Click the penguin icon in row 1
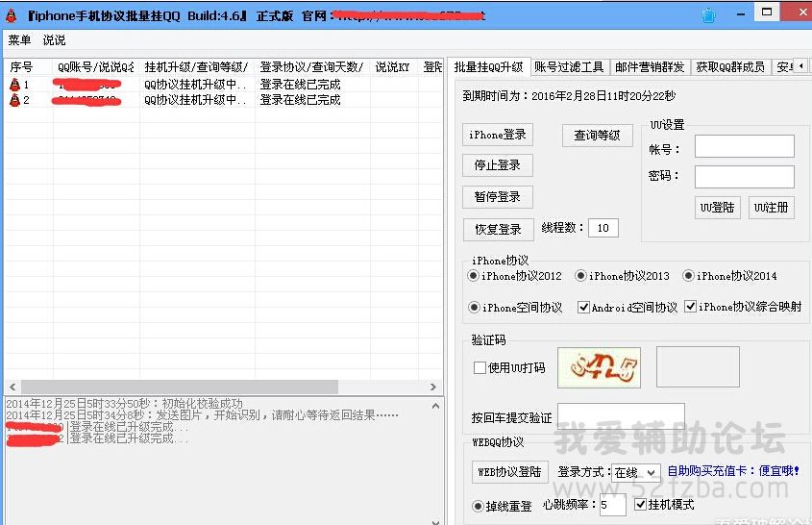The image size is (812, 525). (x=15, y=85)
